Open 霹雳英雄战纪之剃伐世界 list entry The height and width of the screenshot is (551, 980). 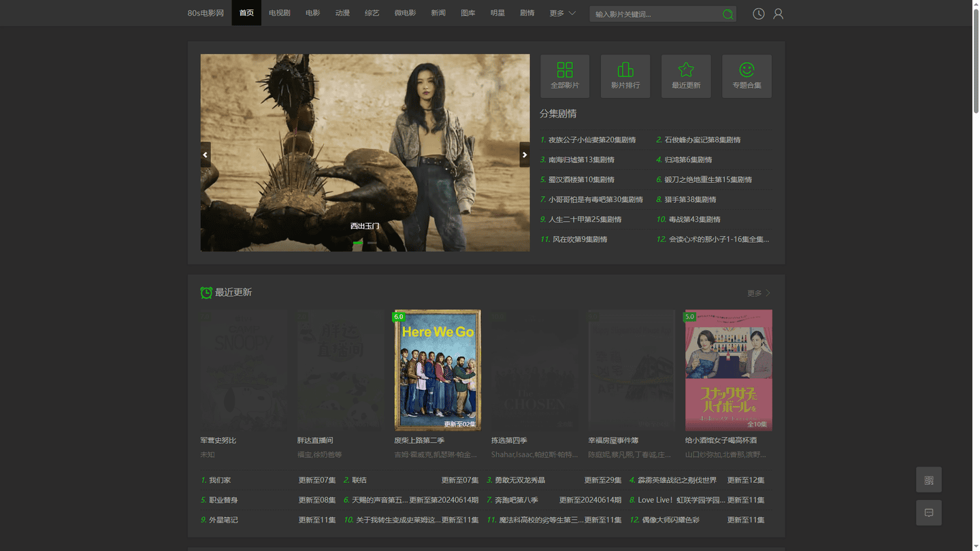click(x=677, y=480)
